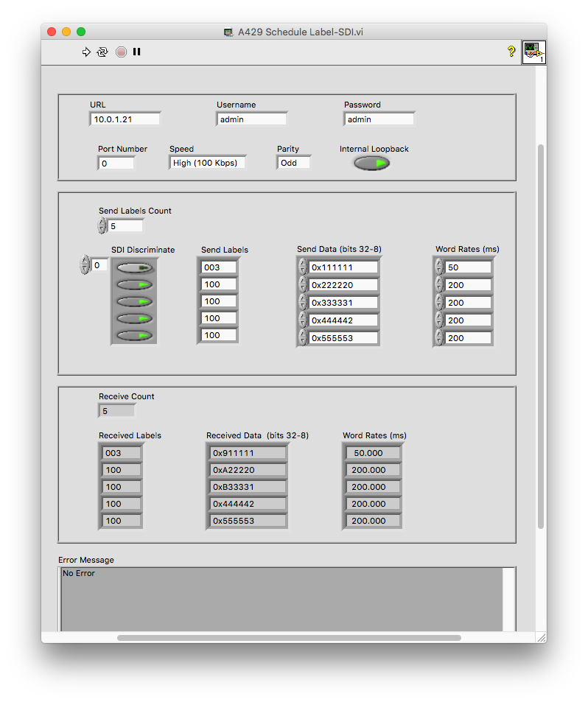
Task: Click the Run Continuously button
Action: [x=102, y=52]
